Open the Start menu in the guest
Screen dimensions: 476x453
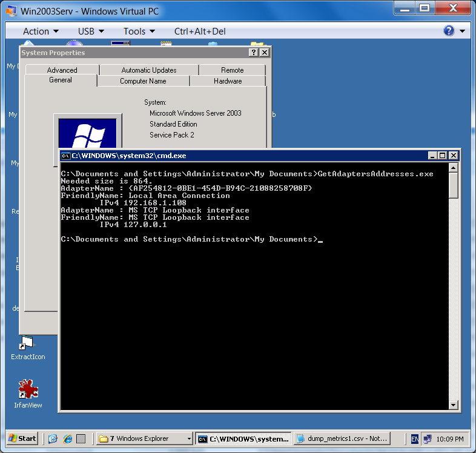tap(22, 438)
